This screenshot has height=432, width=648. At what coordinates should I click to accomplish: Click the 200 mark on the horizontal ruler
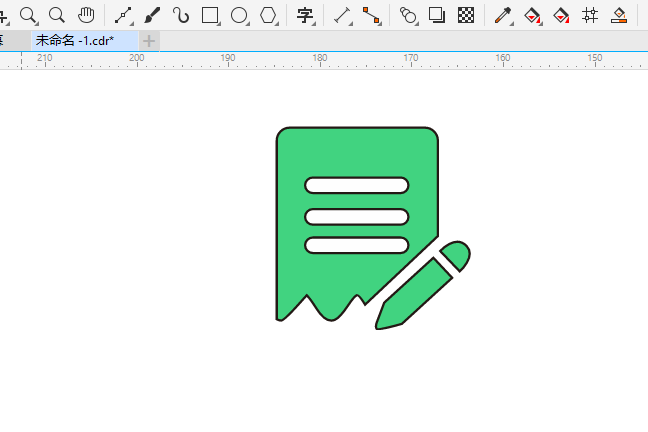(137, 58)
